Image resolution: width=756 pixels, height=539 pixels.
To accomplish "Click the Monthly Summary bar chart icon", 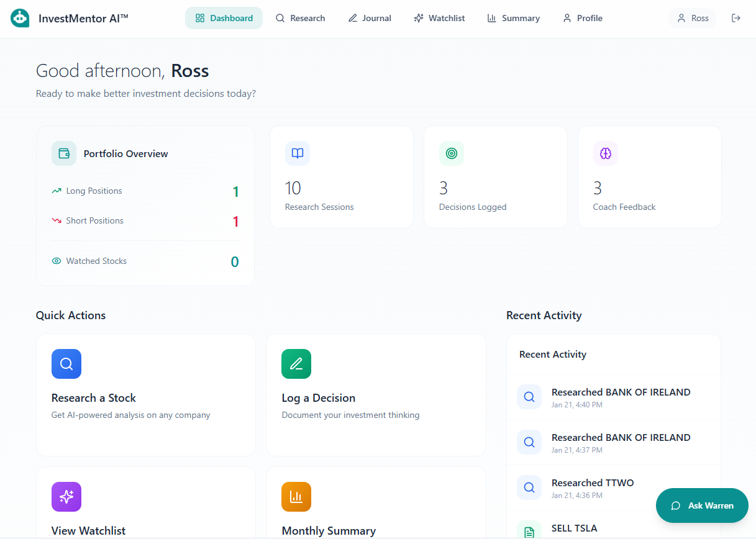I will tap(296, 497).
